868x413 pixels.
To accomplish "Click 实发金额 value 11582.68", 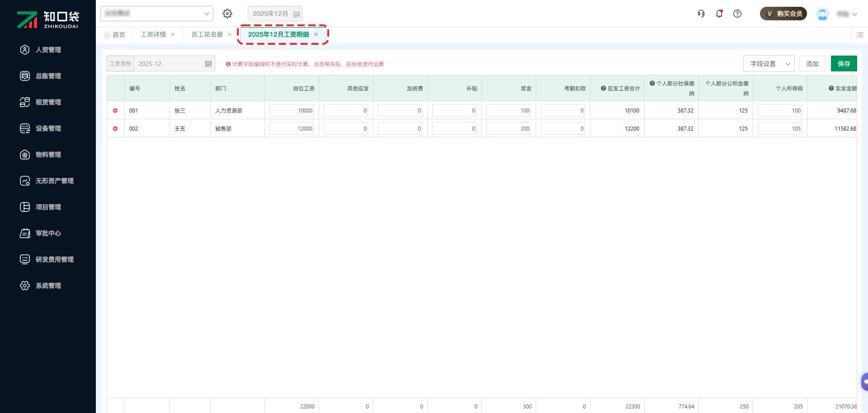I will pos(845,129).
